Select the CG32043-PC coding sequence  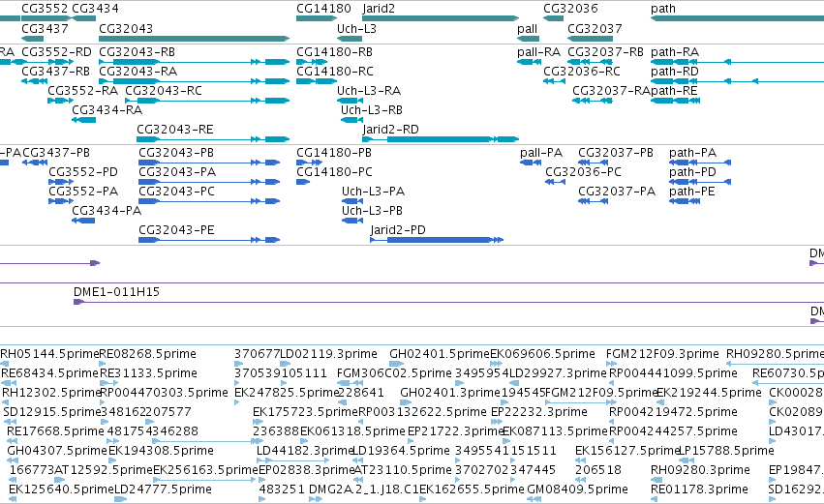[177, 192]
